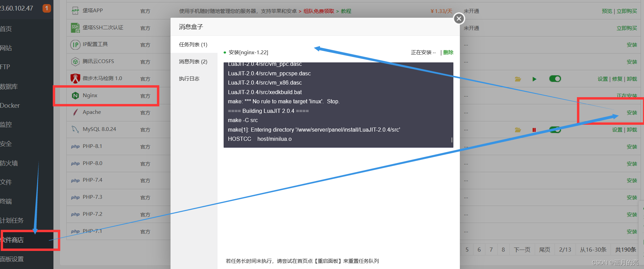This screenshot has height=269, width=644.
Task: Click red pause icon in MySQL row
Action: coord(534,130)
